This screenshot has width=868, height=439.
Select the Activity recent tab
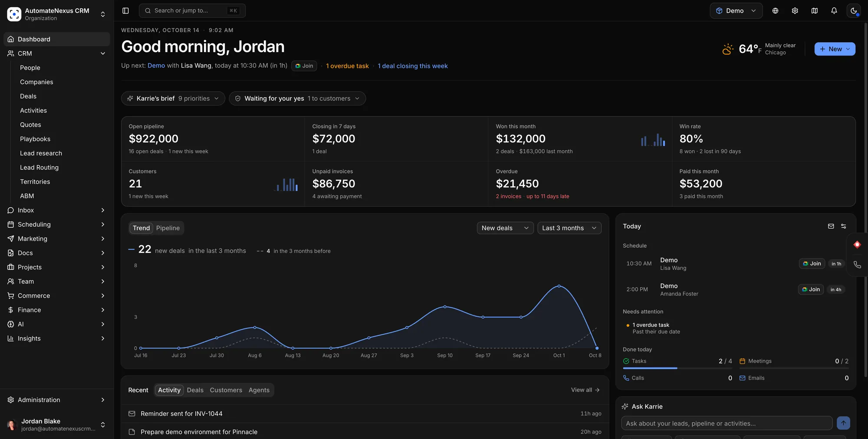[169, 390]
